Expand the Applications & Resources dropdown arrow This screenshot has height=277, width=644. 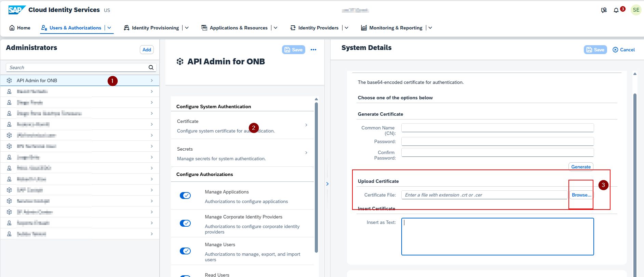[x=276, y=28]
